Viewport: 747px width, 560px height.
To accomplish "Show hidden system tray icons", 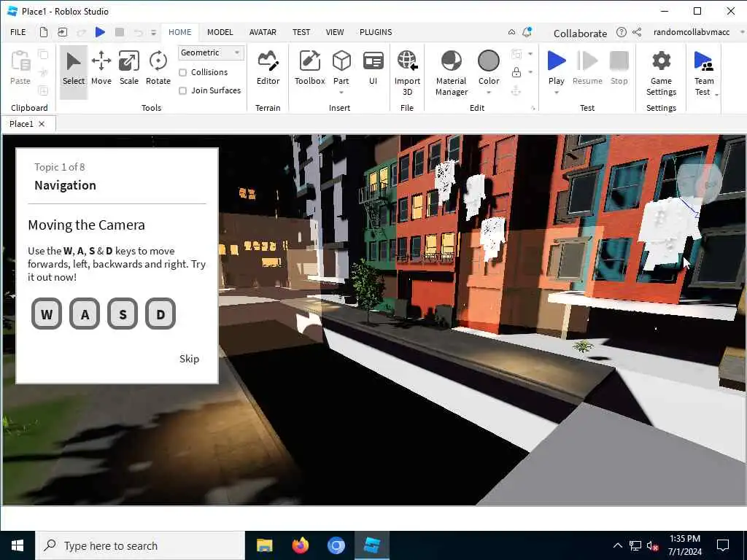I will coord(617,545).
